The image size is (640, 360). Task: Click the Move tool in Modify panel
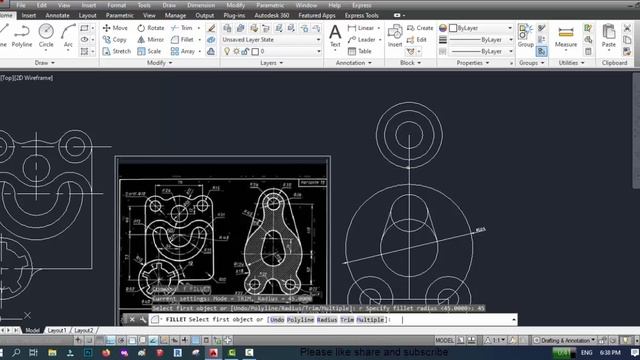point(115,28)
